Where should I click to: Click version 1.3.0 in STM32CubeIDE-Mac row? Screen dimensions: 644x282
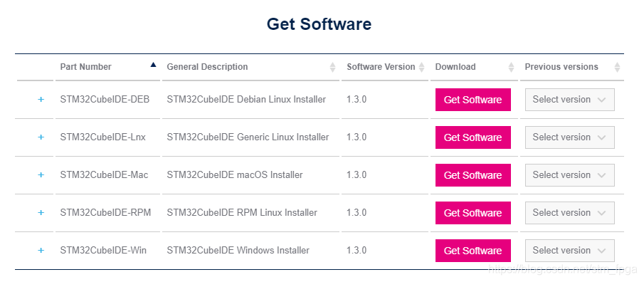[357, 175]
